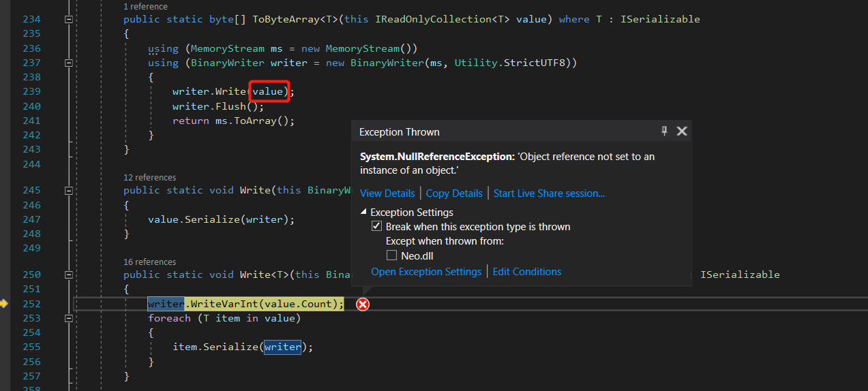Click line number 252 in the gutter
The image size is (868, 391).
tap(31, 304)
